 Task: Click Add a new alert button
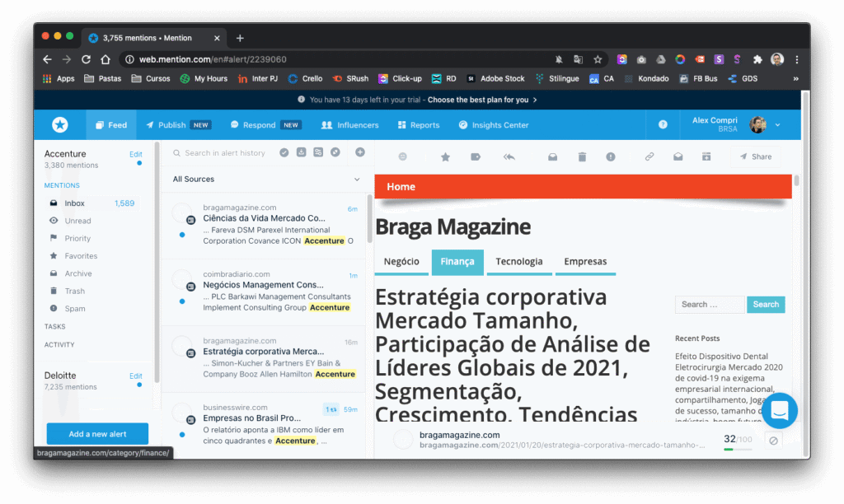point(97,433)
